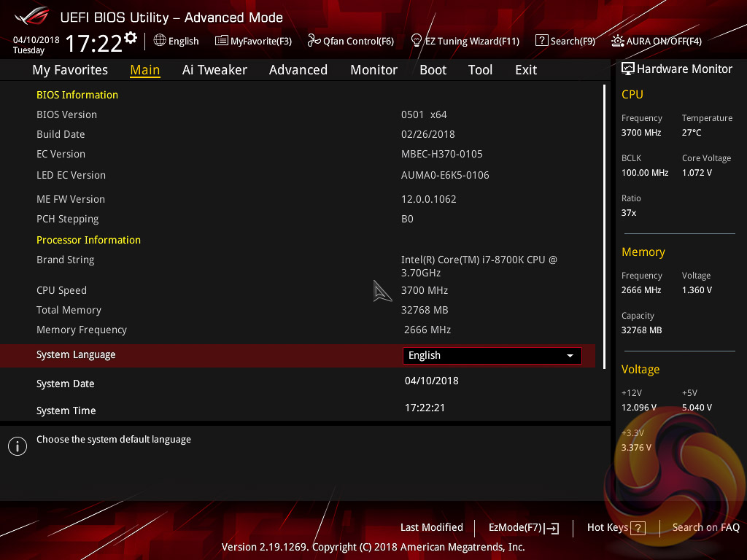Click Last Modified button
The width and height of the screenshot is (747, 560).
pos(432,527)
